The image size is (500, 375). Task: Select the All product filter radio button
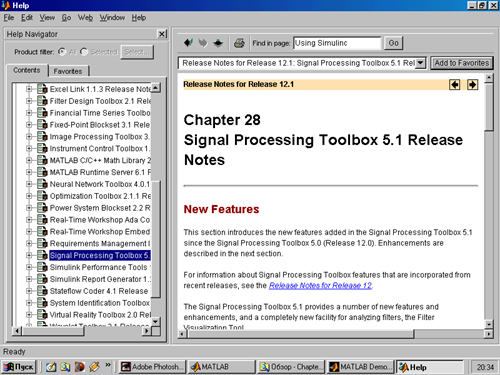(x=62, y=52)
